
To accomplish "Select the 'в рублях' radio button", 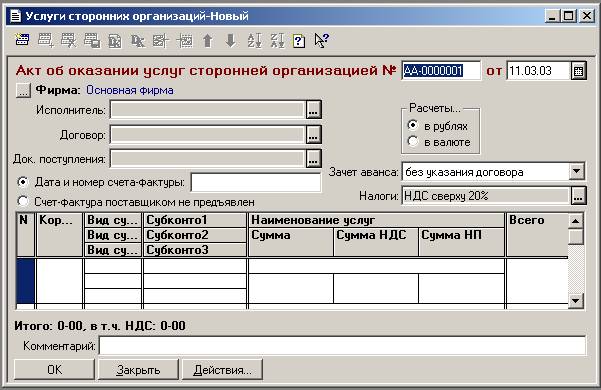I will tap(413, 125).
